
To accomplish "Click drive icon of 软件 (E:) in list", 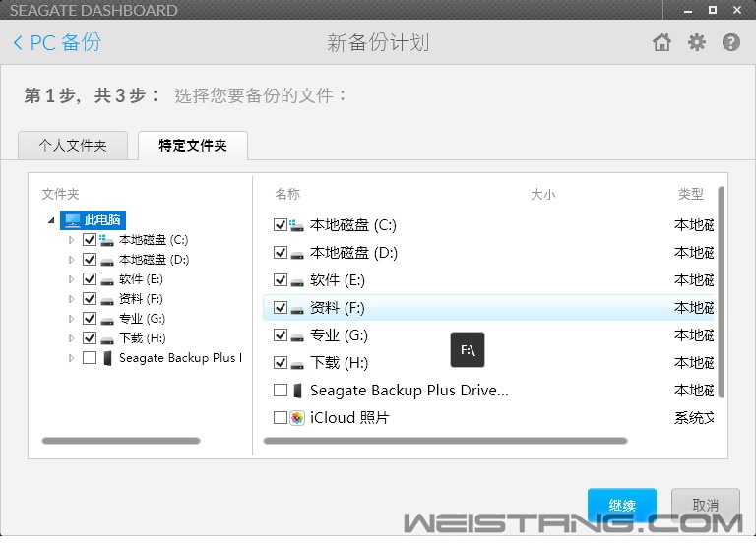I will pyautogui.click(x=297, y=282).
